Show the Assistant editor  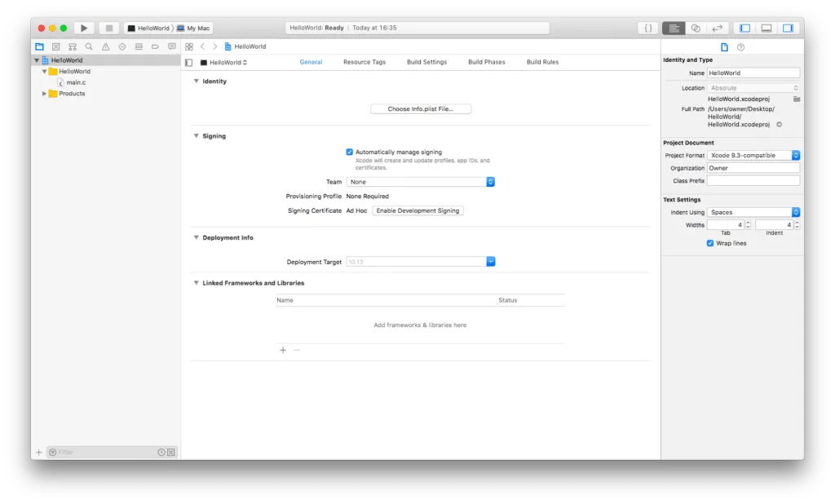(x=696, y=28)
